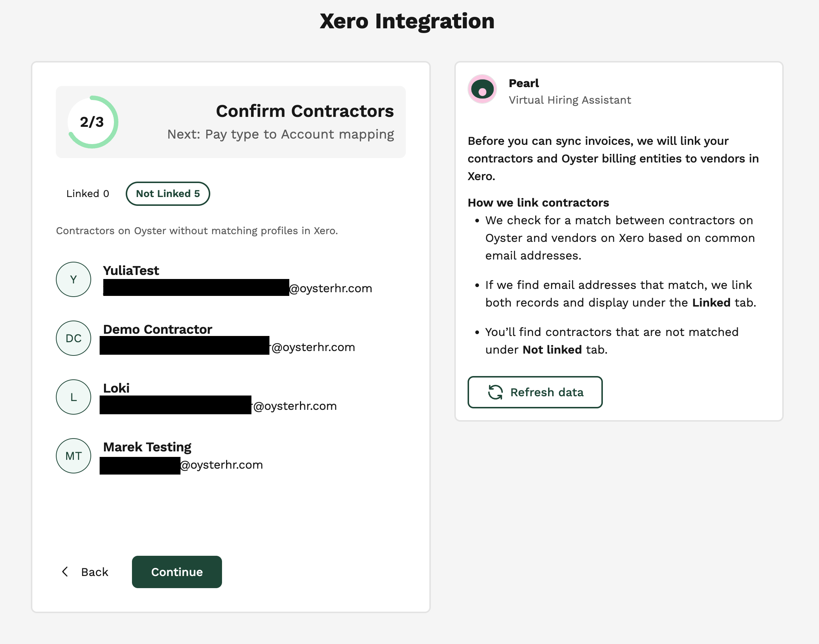Image resolution: width=819 pixels, height=644 pixels.
Task: Click the Demo Contractor DC avatar
Action: click(x=74, y=338)
